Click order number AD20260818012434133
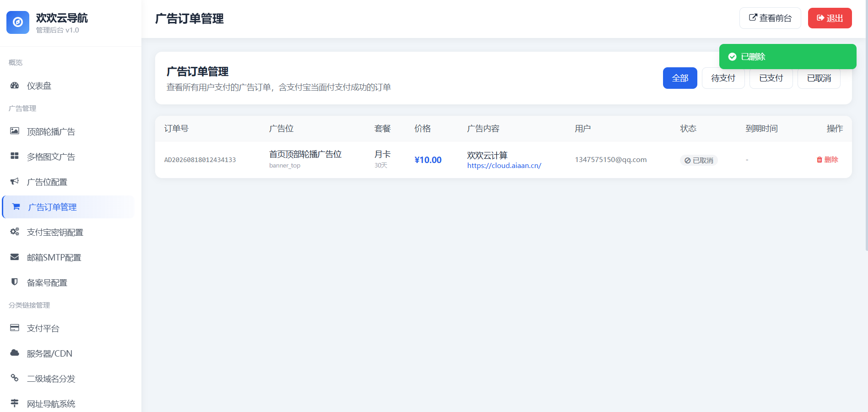The image size is (868, 412). (200, 160)
